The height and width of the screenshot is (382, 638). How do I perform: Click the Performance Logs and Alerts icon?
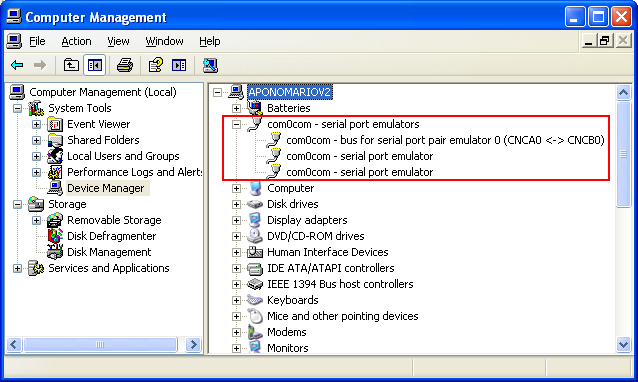[x=55, y=172]
